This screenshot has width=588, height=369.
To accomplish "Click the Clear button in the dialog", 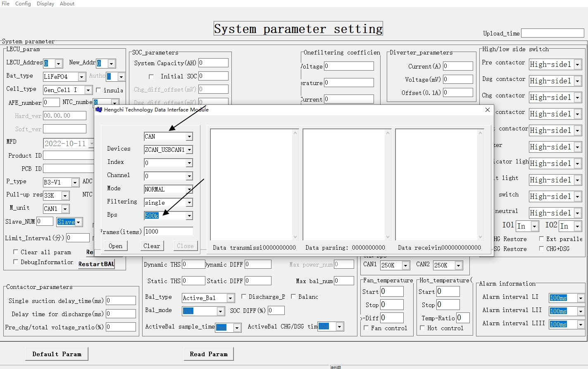I will [152, 246].
